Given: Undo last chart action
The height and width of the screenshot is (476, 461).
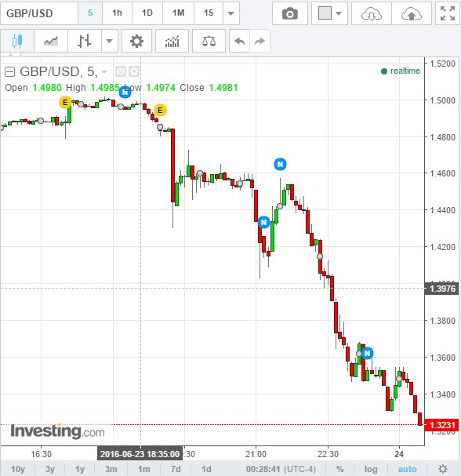Looking at the screenshot, I should [x=239, y=41].
